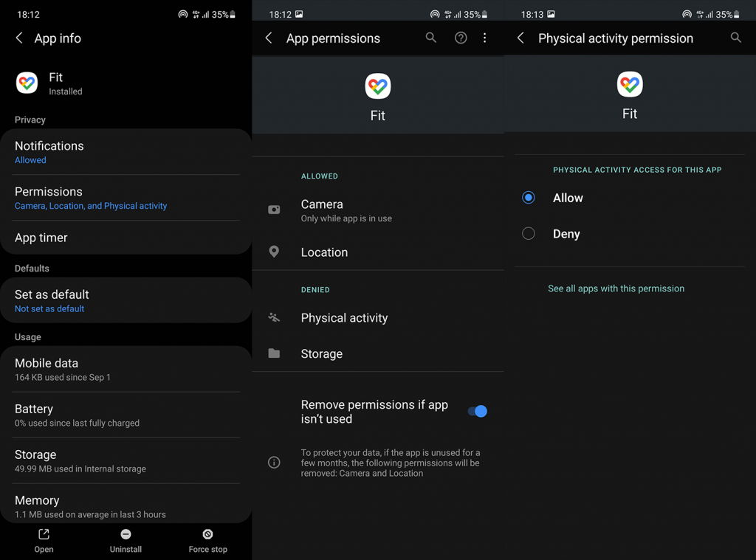Tap the image notification icon beside 18:13
The width and height of the screenshot is (756, 560).
tap(551, 14)
